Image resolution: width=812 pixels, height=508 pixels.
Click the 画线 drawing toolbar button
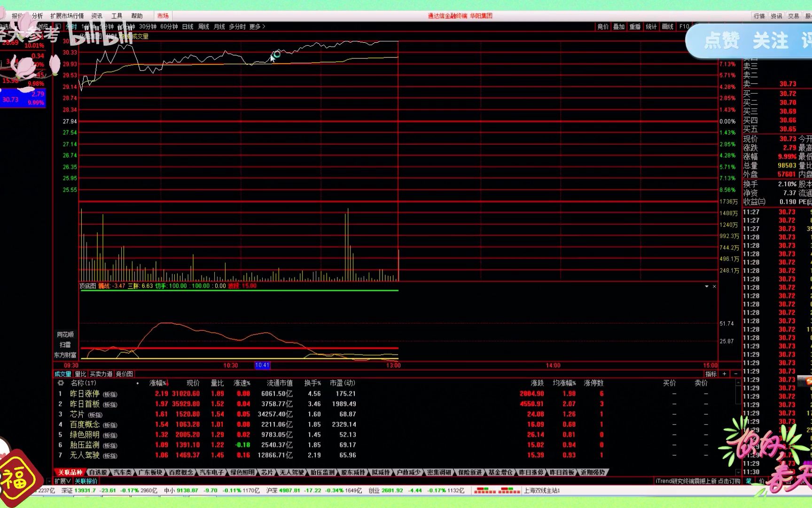pyautogui.click(x=668, y=27)
